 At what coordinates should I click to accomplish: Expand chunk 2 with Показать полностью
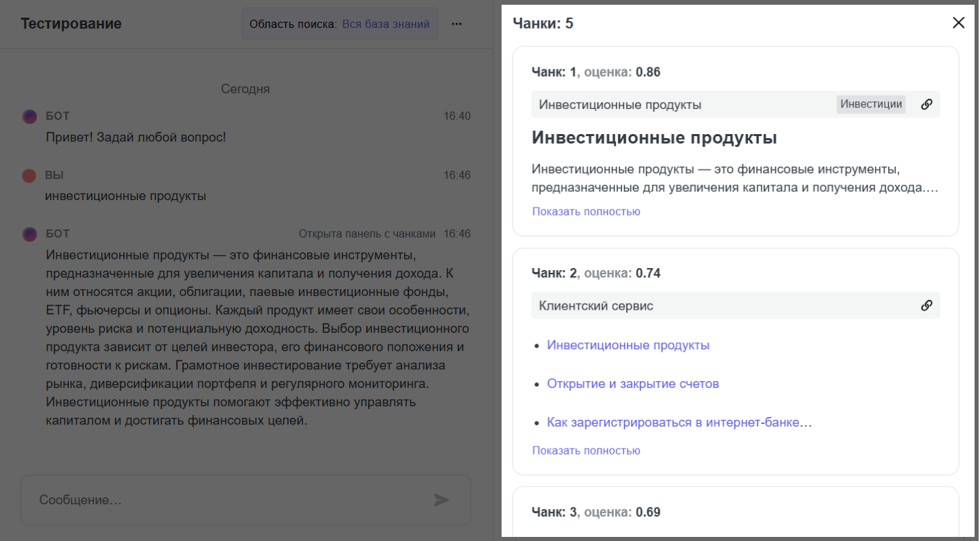point(586,450)
